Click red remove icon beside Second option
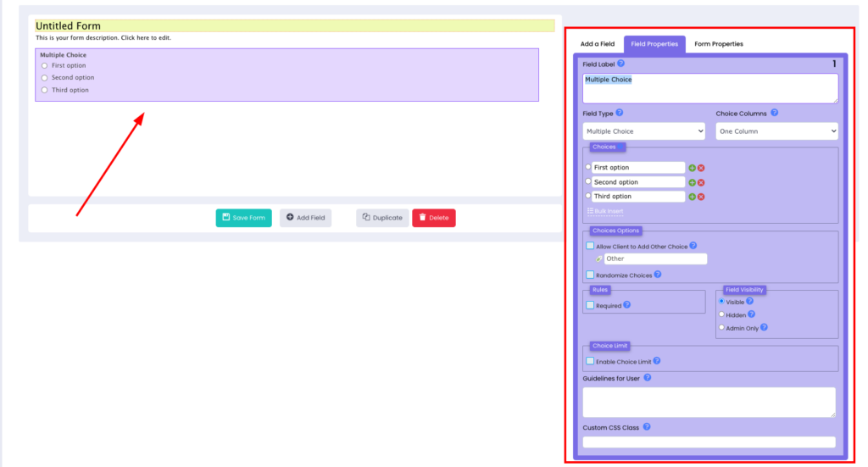 click(x=701, y=182)
